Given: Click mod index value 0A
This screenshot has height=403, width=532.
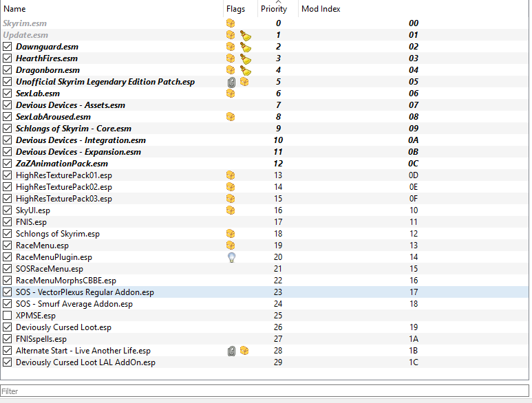Looking at the screenshot, I should pos(413,140).
